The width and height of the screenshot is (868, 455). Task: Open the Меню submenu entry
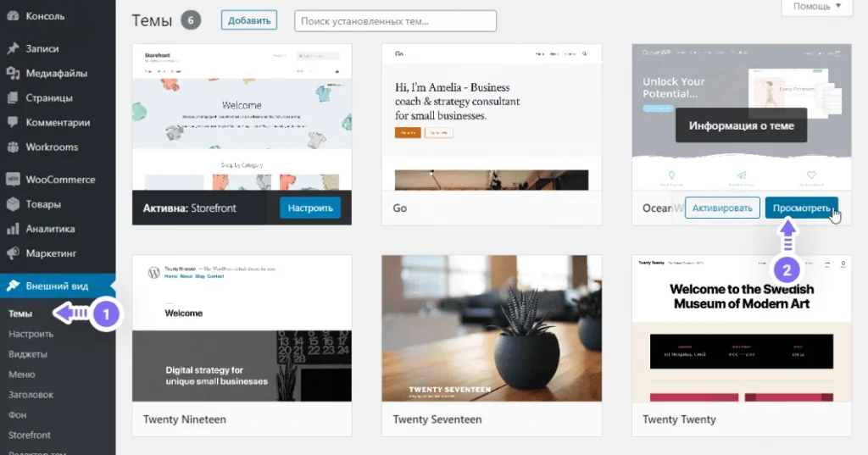click(21, 375)
